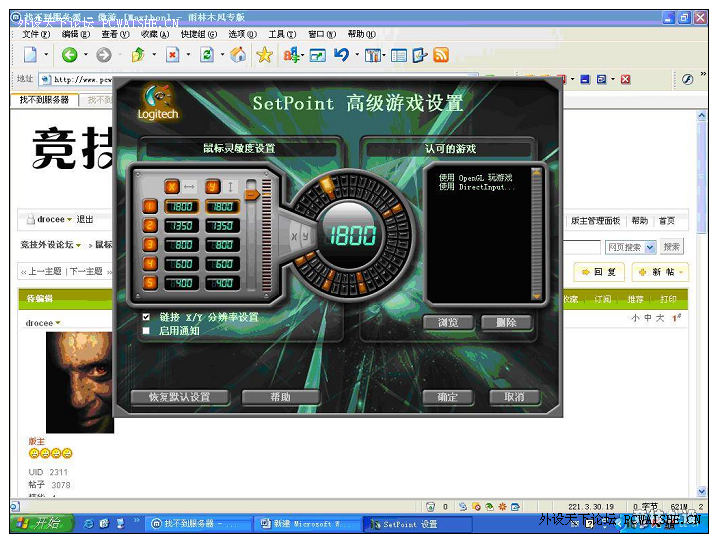This screenshot has height=543, width=718.
Task: Select 使用 OpenGL 玩游戏 list entry
Action: [475, 178]
